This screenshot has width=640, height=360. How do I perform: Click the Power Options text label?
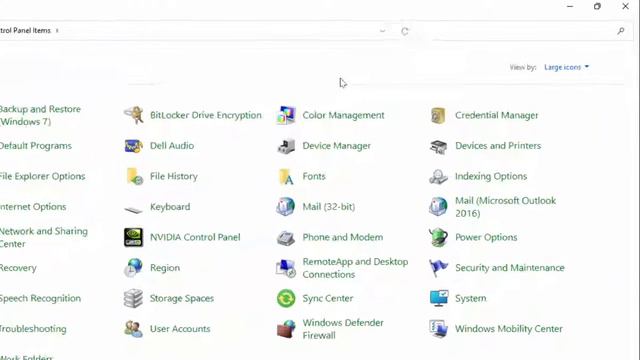(486, 238)
